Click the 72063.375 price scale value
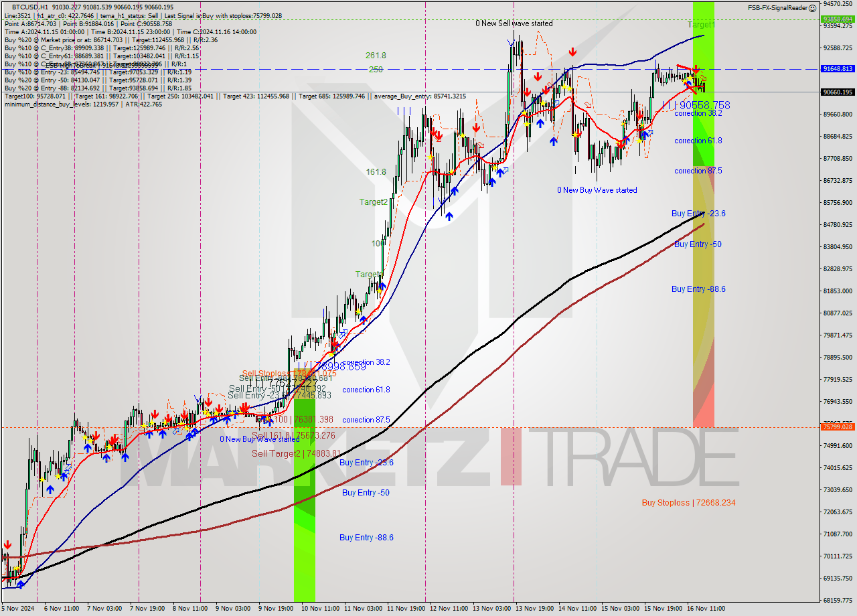The image size is (857, 616). coord(838,512)
